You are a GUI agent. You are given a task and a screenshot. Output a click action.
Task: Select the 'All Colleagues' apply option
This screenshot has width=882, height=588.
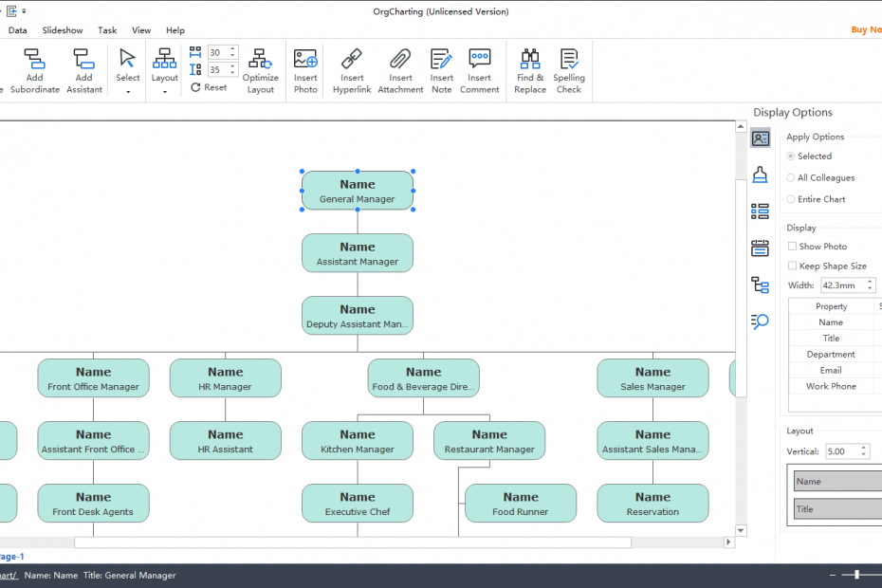pyautogui.click(x=791, y=177)
